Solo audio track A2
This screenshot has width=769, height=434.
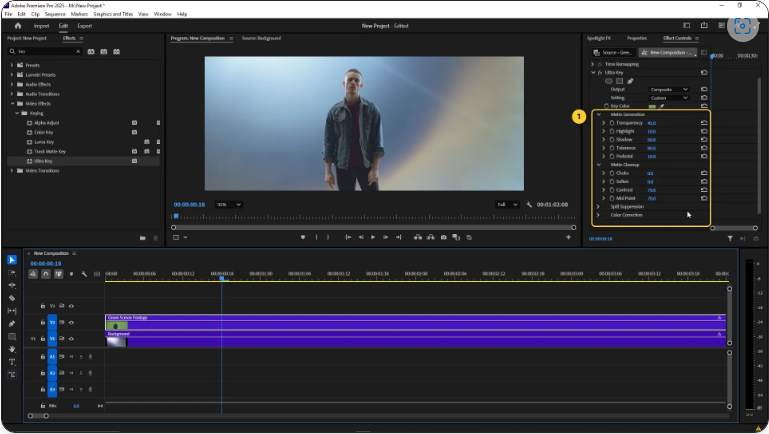pos(81,373)
